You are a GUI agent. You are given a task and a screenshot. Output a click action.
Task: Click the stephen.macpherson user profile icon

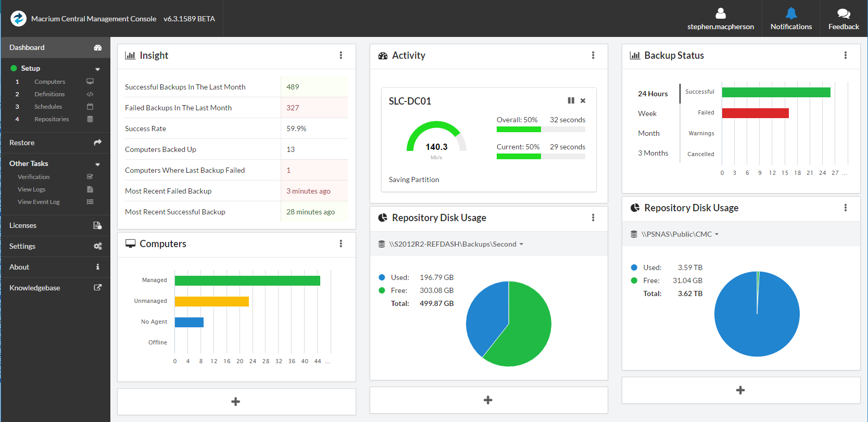click(720, 14)
